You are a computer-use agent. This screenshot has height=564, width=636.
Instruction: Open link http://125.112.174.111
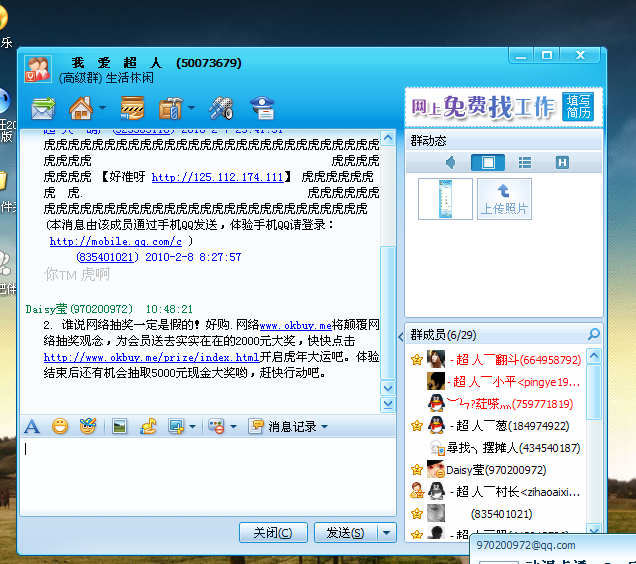(x=217, y=177)
